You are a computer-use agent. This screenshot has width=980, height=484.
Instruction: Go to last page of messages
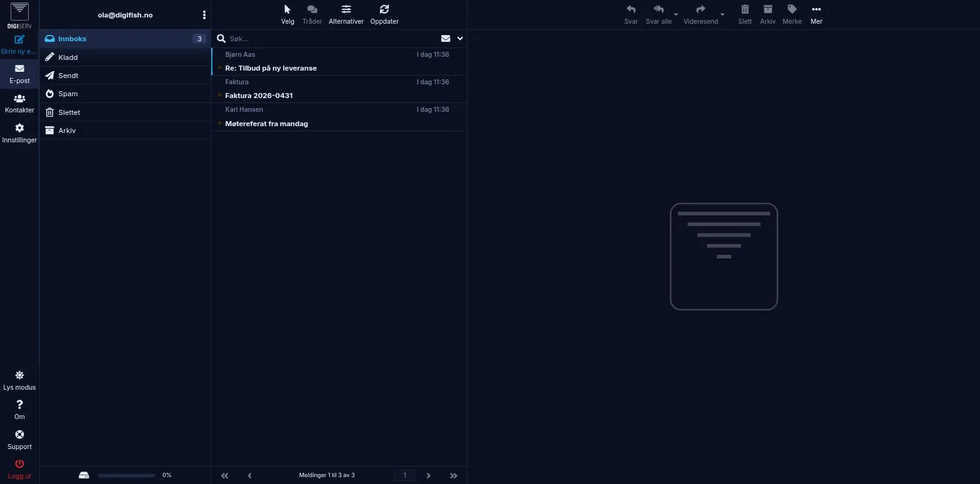454,475
